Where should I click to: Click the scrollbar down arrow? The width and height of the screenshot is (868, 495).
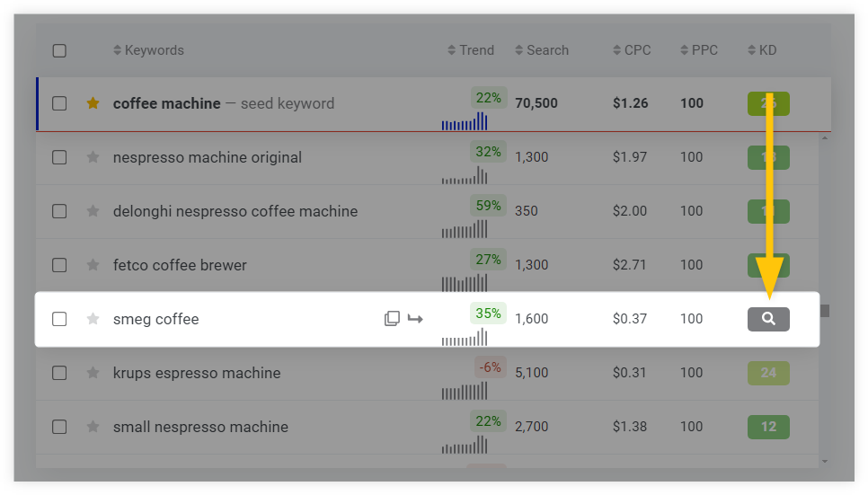click(825, 461)
